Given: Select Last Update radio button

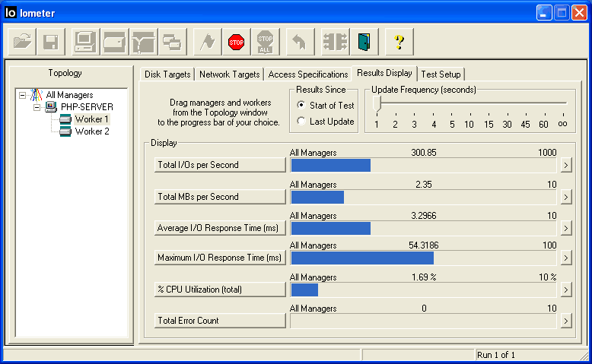Looking at the screenshot, I should [301, 121].
